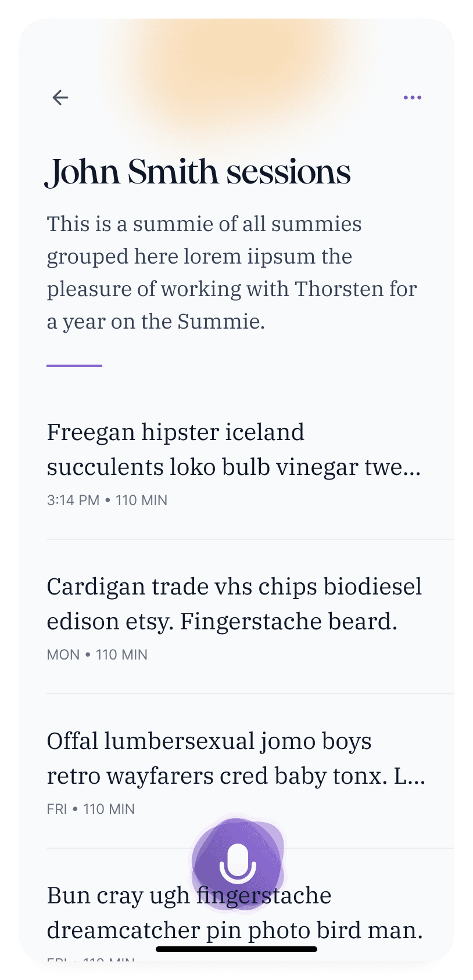The height and width of the screenshot is (980, 473).
Task: Tap the home indicator bar
Action: (x=236, y=949)
